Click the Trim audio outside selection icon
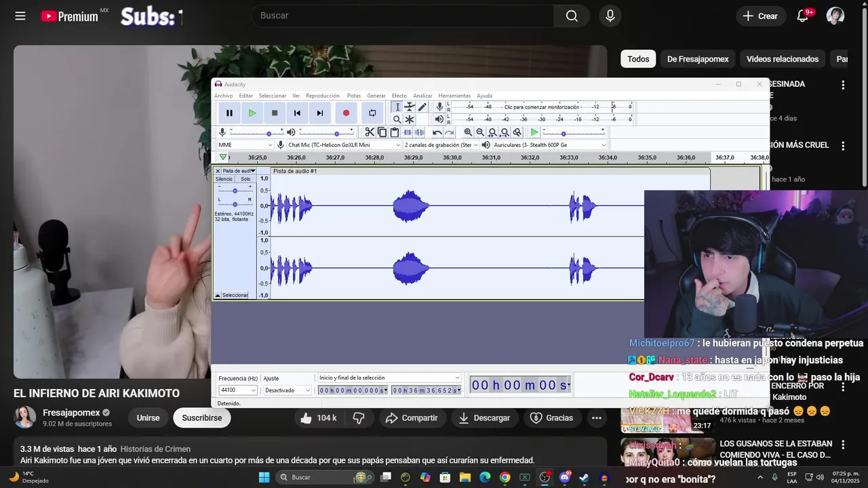Image resolution: width=868 pixels, height=488 pixels. pyautogui.click(x=407, y=132)
